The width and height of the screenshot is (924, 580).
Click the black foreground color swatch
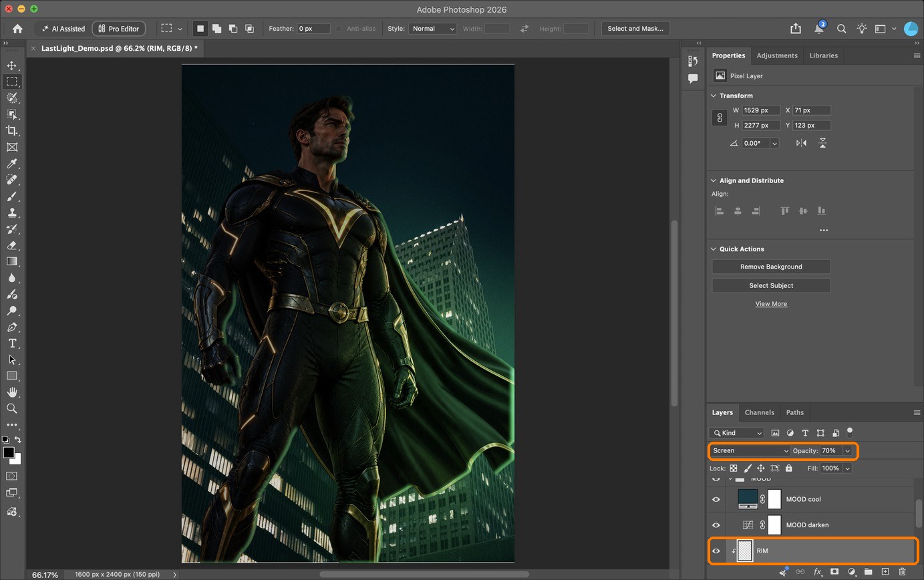tap(9, 453)
